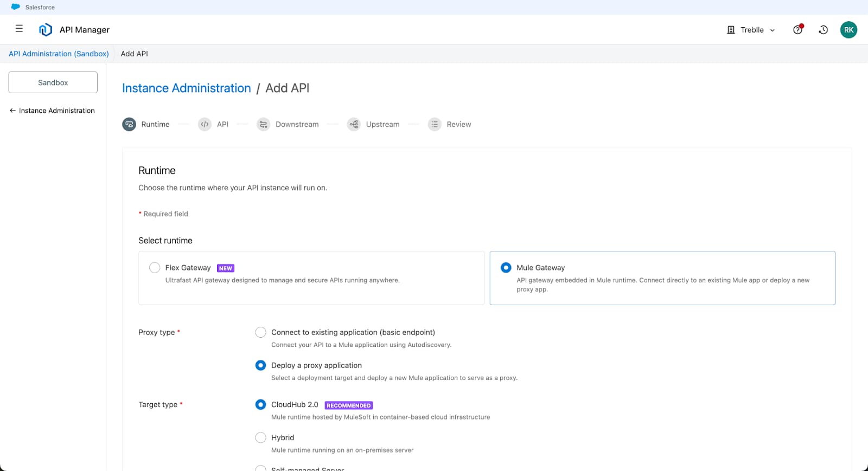Click the Hybrid option label
The height and width of the screenshot is (471, 868).
tap(283, 437)
